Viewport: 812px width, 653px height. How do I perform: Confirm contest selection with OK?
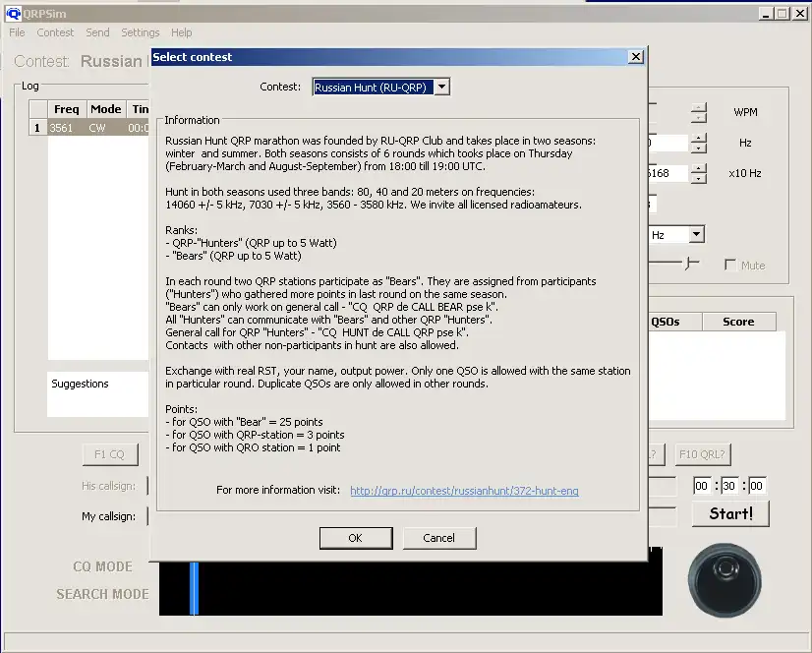356,538
